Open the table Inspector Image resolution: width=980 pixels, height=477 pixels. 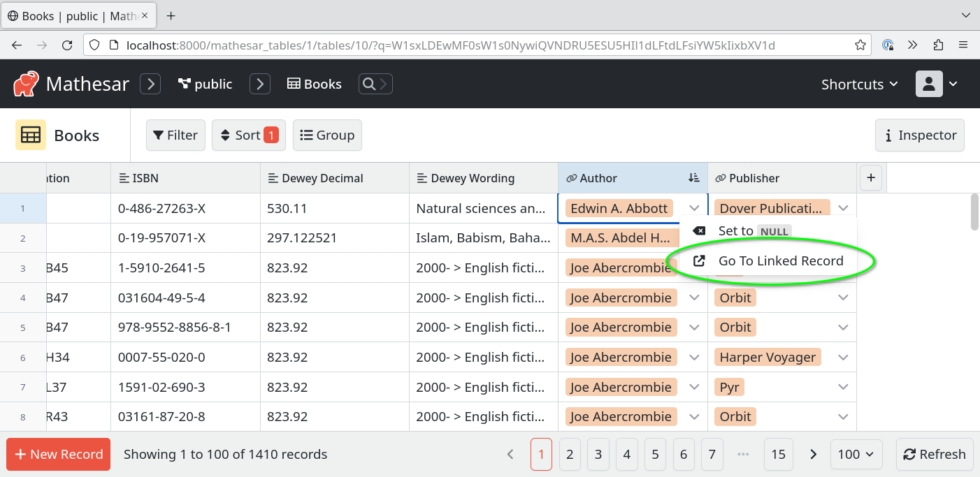919,135
